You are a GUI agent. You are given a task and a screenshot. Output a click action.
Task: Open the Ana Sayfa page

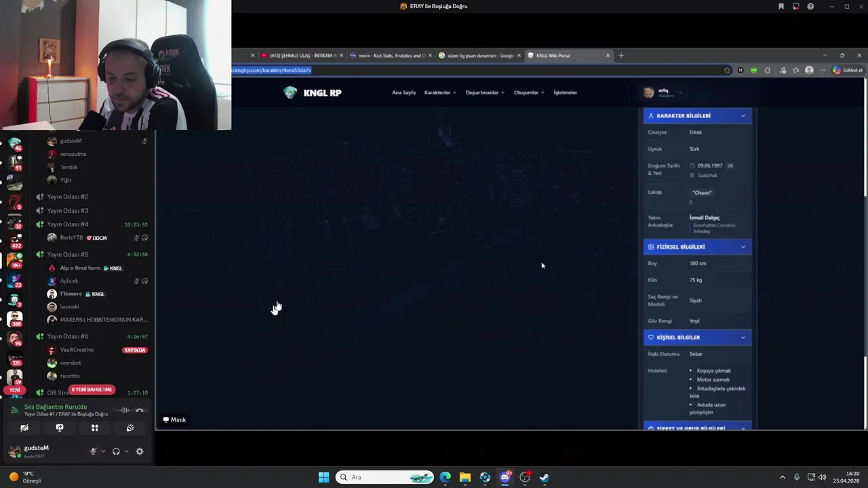click(x=403, y=93)
